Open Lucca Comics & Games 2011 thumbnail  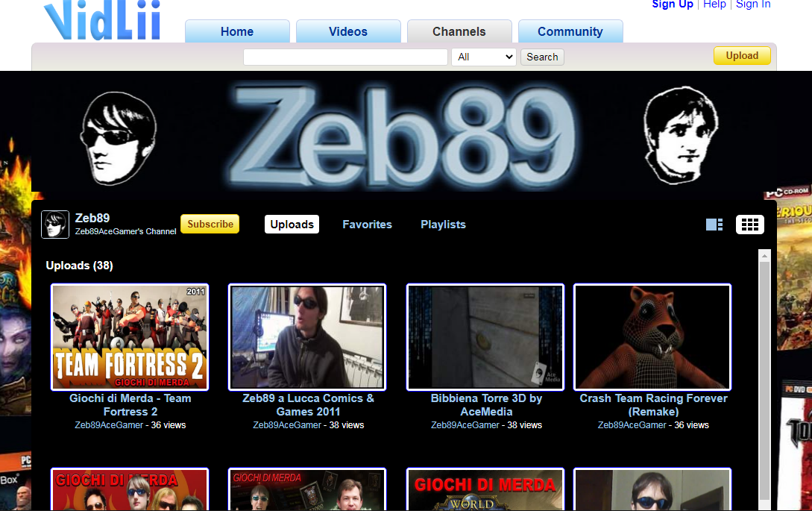308,337
